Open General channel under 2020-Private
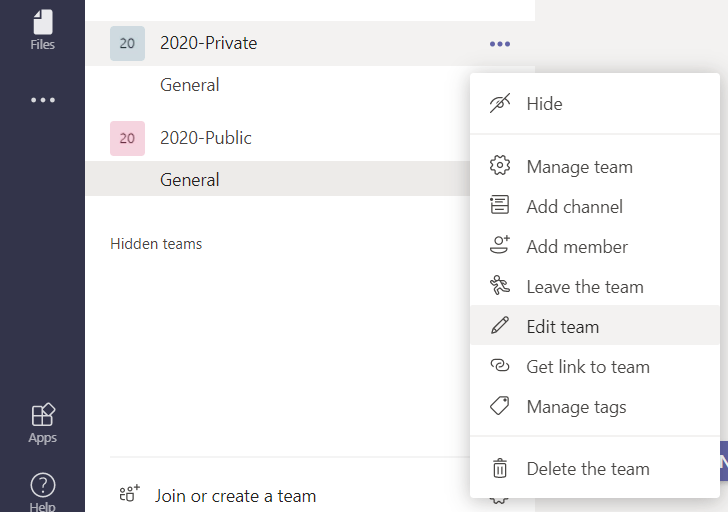 [x=190, y=85]
